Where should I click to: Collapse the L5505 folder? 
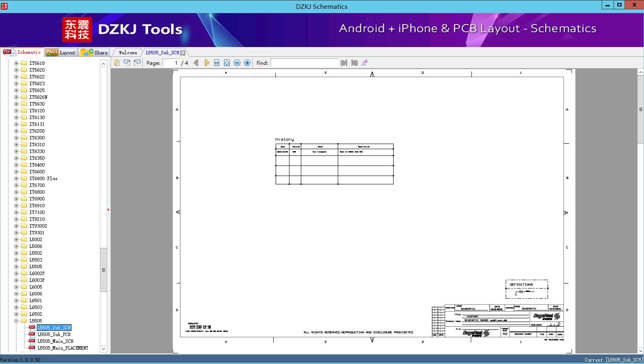(17, 321)
